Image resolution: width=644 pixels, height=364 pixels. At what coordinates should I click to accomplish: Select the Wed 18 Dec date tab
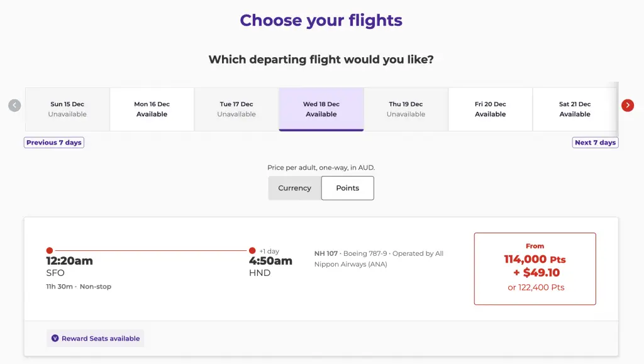(321, 109)
